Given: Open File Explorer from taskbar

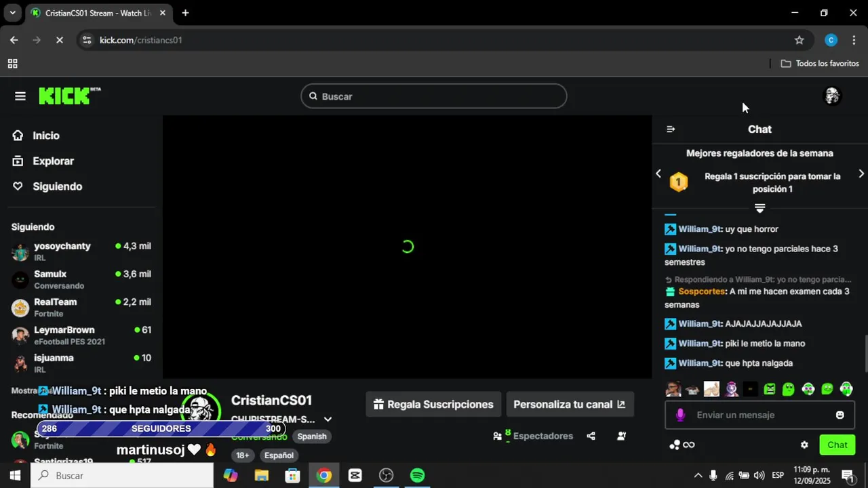Looking at the screenshot, I should [x=262, y=476].
